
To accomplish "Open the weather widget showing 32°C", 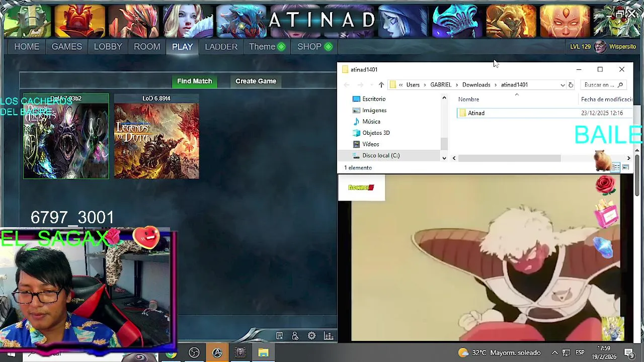I will (499, 353).
